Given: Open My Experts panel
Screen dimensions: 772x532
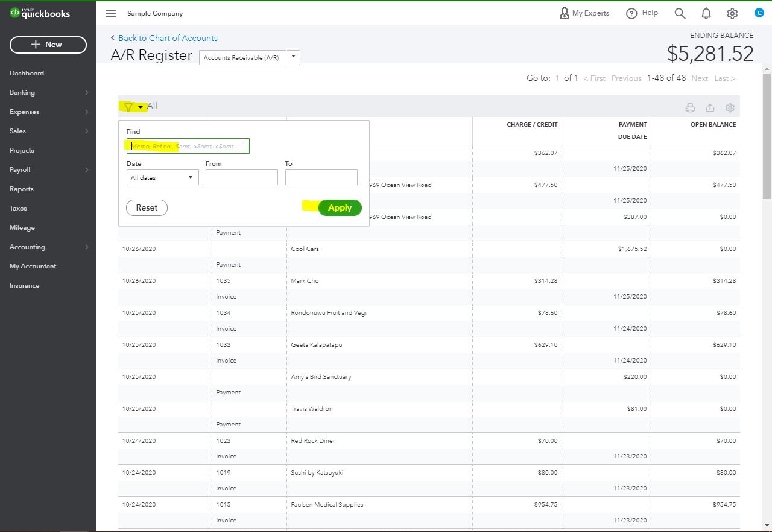Looking at the screenshot, I should click(584, 13).
